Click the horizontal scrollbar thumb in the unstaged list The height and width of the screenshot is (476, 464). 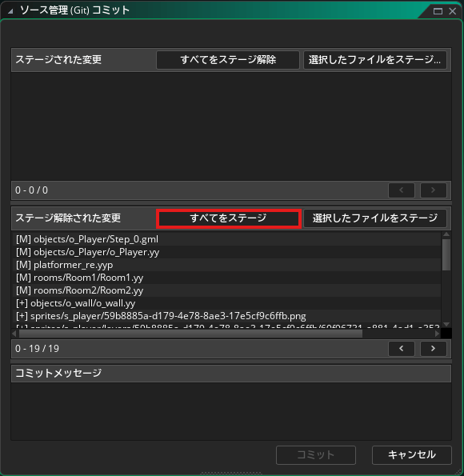click(x=190, y=334)
